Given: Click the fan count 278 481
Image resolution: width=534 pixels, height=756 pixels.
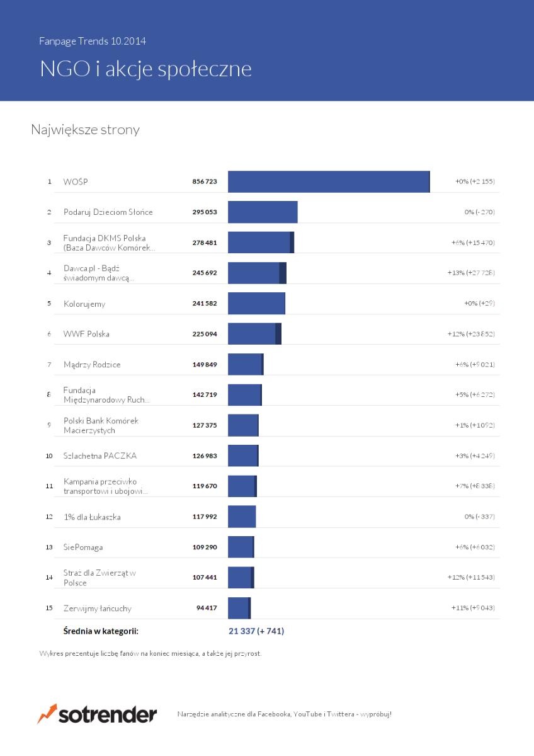Looking at the screenshot, I should tap(205, 243).
